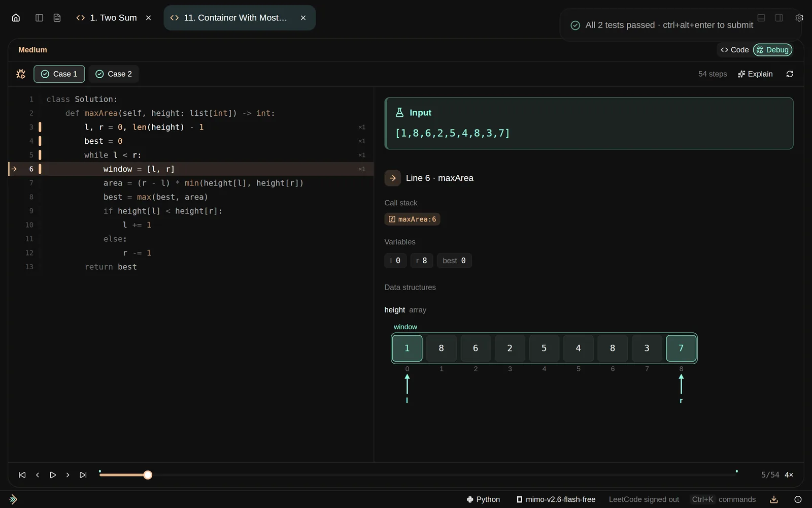Click the bug icon beside Case 1
This screenshot has width=812, height=508.
[21, 74]
